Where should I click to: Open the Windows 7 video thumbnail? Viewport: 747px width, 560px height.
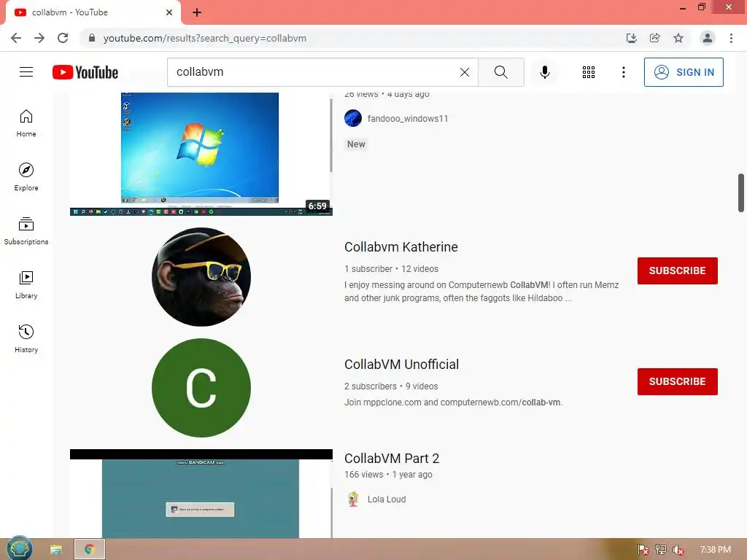tap(201, 154)
